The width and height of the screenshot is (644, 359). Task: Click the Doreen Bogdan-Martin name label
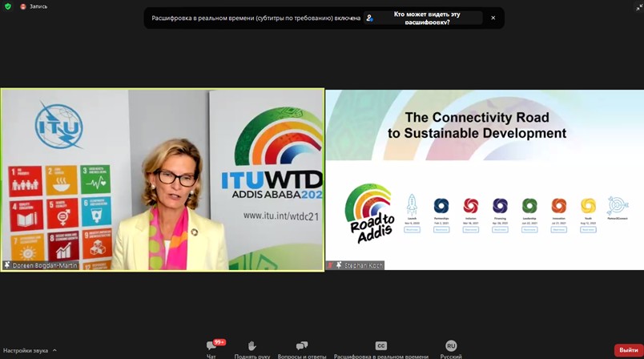(45, 265)
